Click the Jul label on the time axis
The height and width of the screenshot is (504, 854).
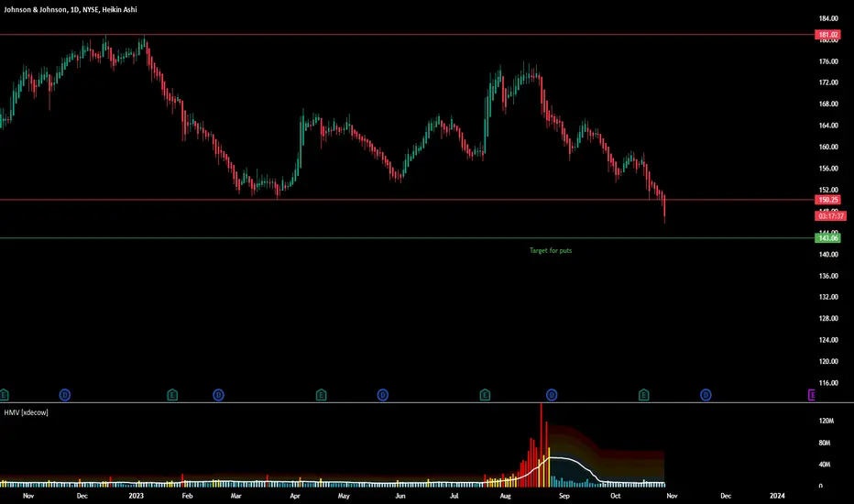tap(454, 496)
